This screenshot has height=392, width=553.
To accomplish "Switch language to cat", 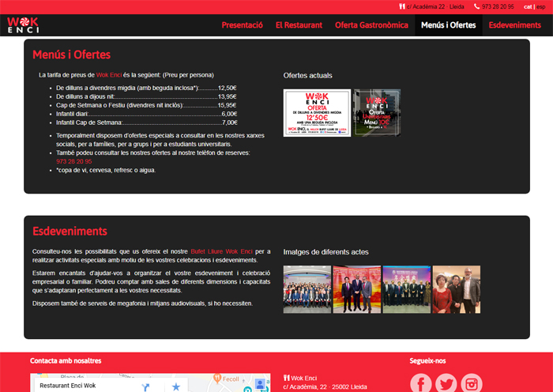I will (x=528, y=6).
